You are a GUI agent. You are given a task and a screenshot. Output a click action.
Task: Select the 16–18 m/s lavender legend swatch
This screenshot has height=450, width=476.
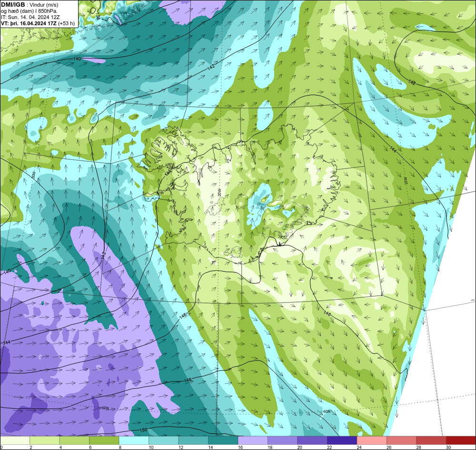(x=253, y=440)
